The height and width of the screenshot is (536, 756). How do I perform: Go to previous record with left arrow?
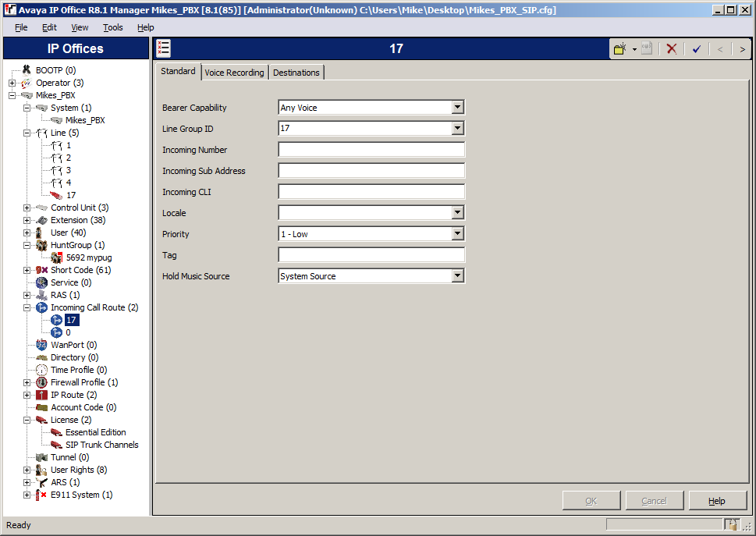720,49
